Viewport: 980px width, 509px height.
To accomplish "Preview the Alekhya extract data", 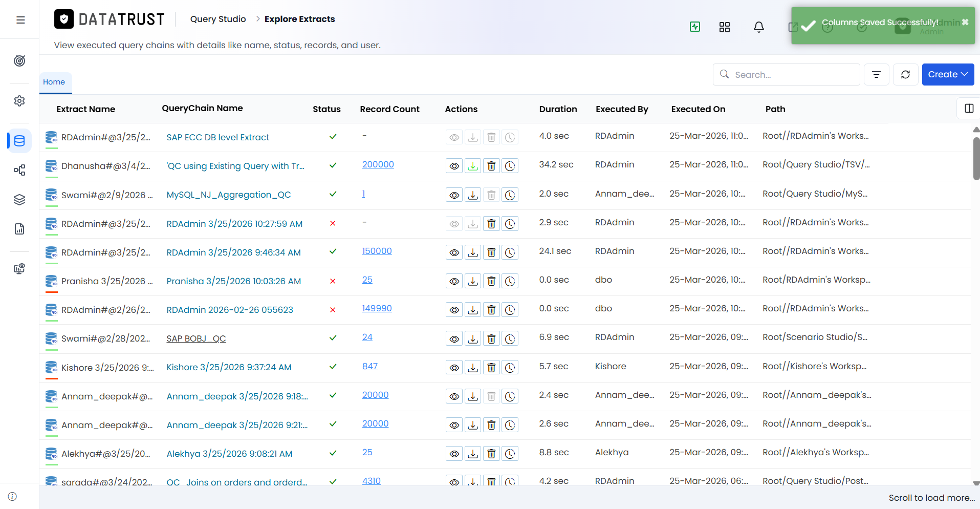I will coord(454,454).
